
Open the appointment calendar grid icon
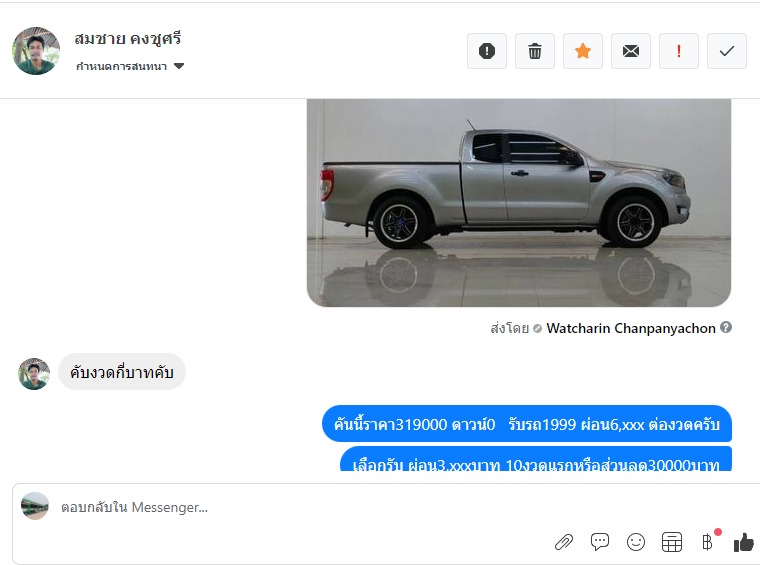[x=672, y=542]
